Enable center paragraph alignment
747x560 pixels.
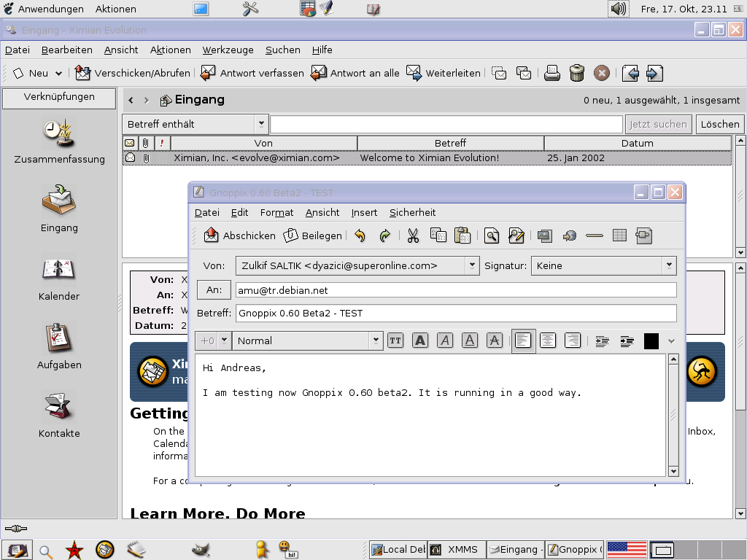[x=548, y=341]
